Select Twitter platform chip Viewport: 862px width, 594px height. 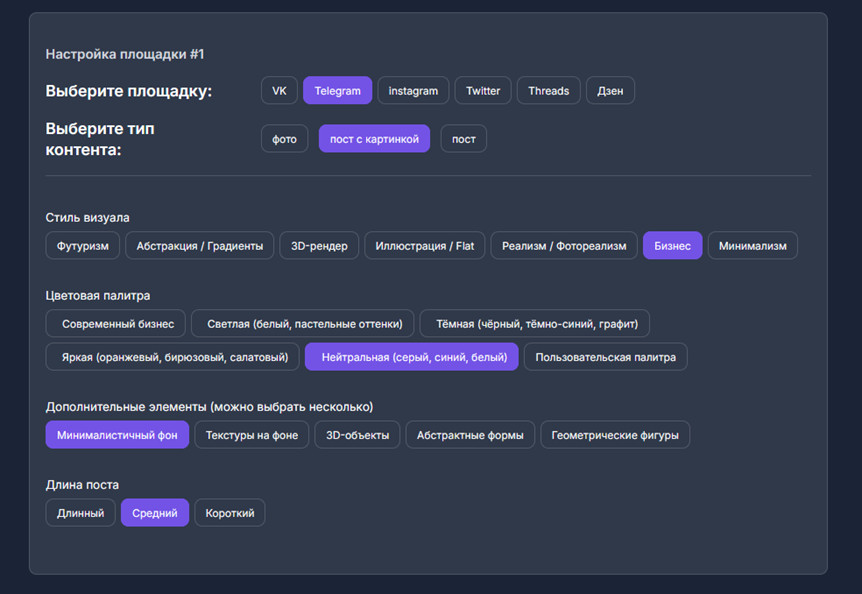(483, 91)
